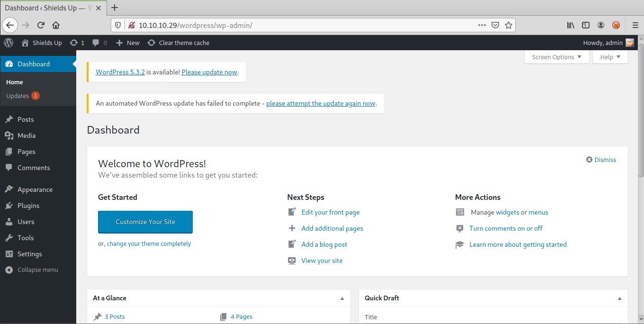Collapse the At a Glance widget

coord(342,298)
